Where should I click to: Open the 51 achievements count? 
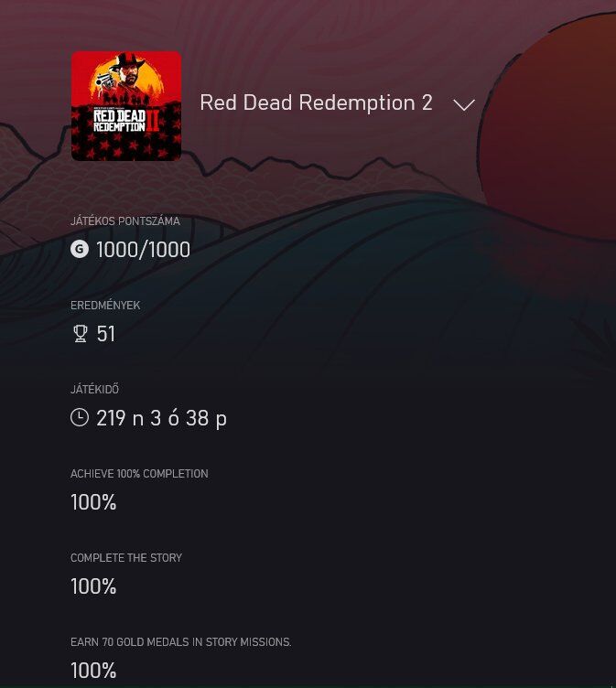coord(106,334)
